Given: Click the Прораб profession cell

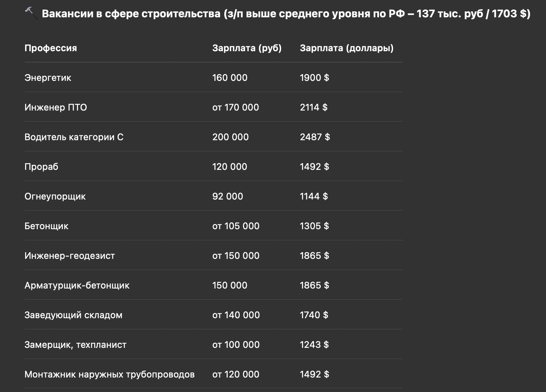Looking at the screenshot, I should click(41, 167).
